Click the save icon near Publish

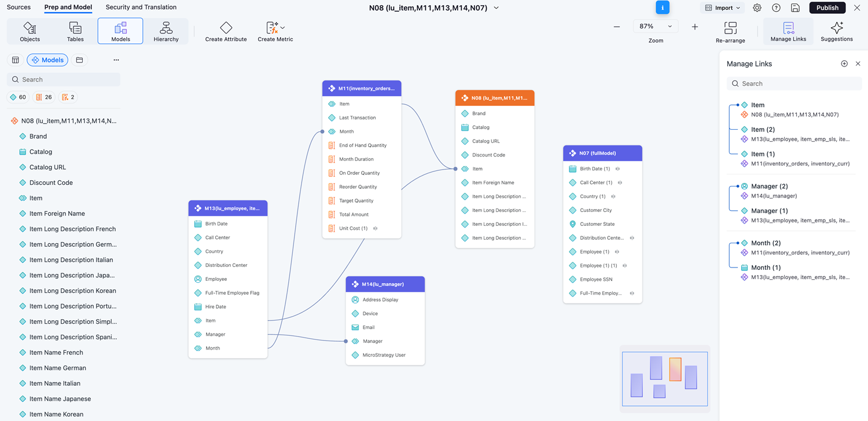pos(795,8)
